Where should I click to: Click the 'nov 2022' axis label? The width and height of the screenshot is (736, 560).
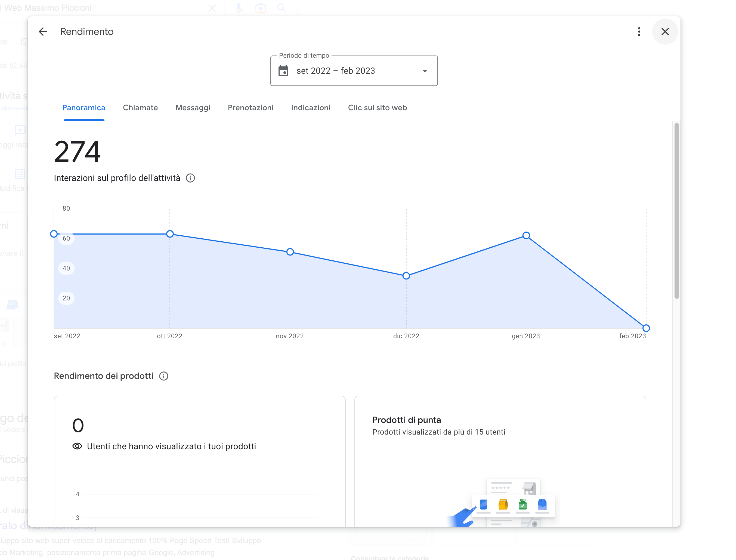click(290, 336)
